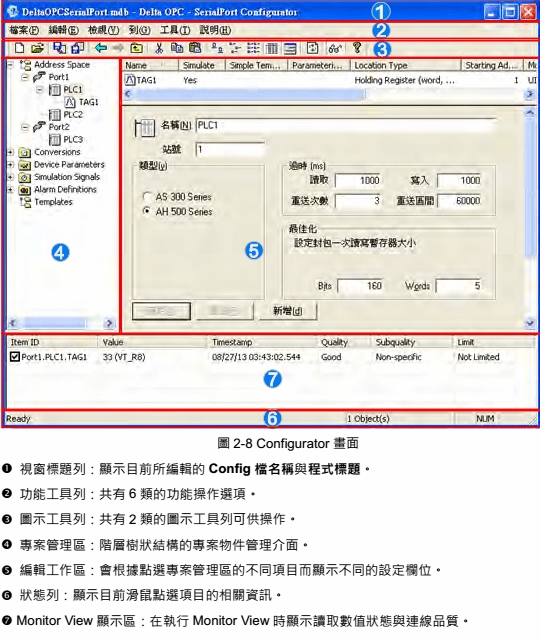Expand the Conversions node
This screenshot has height=639, width=540.
(11, 152)
